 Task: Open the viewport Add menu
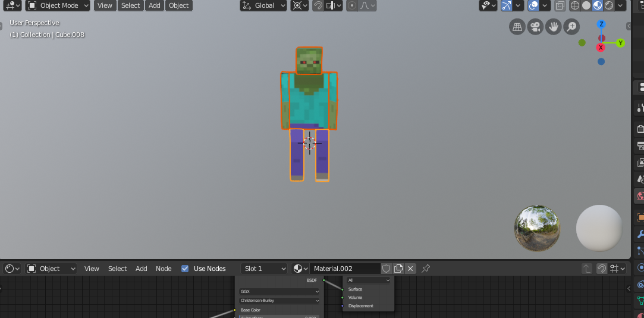(155, 5)
